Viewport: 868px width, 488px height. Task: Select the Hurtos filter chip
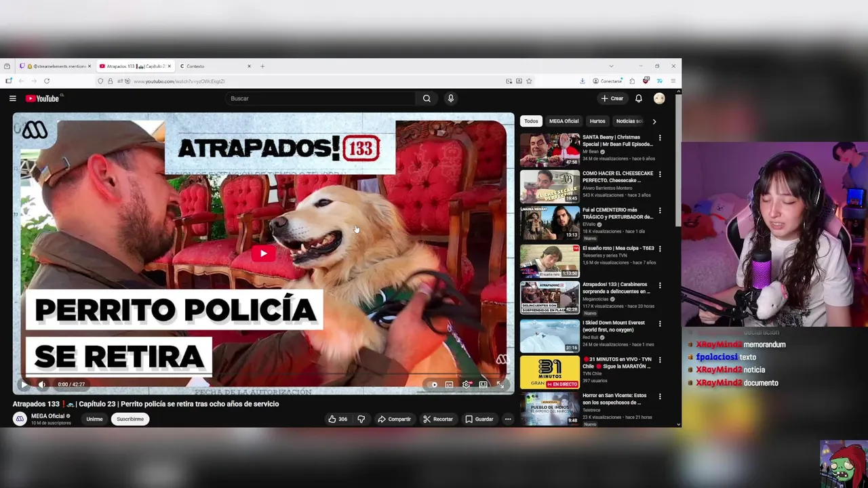pyautogui.click(x=597, y=121)
